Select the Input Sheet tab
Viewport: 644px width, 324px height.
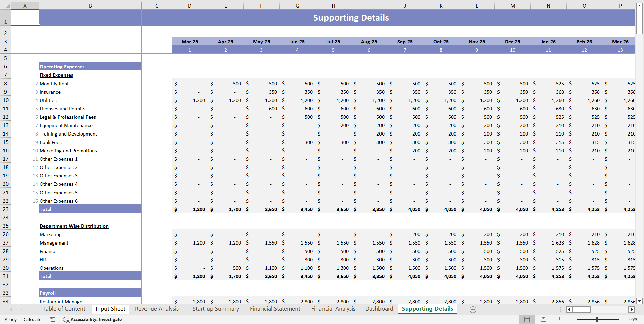pyautogui.click(x=110, y=309)
